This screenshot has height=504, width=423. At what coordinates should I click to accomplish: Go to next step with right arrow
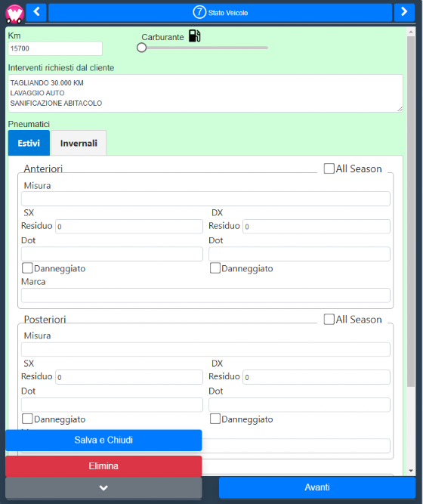pos(404,12)
